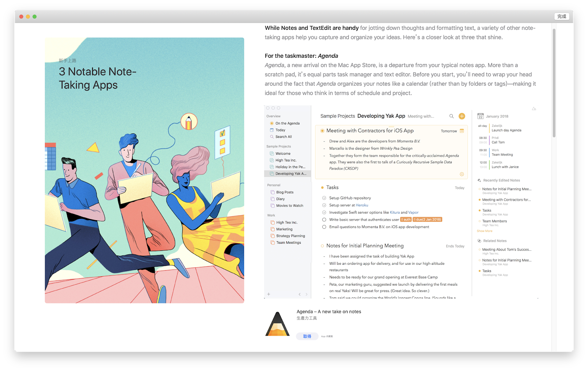Click Tomorrow date label on note
This screenshot has height=371, width=588.
tap(449, 131)
